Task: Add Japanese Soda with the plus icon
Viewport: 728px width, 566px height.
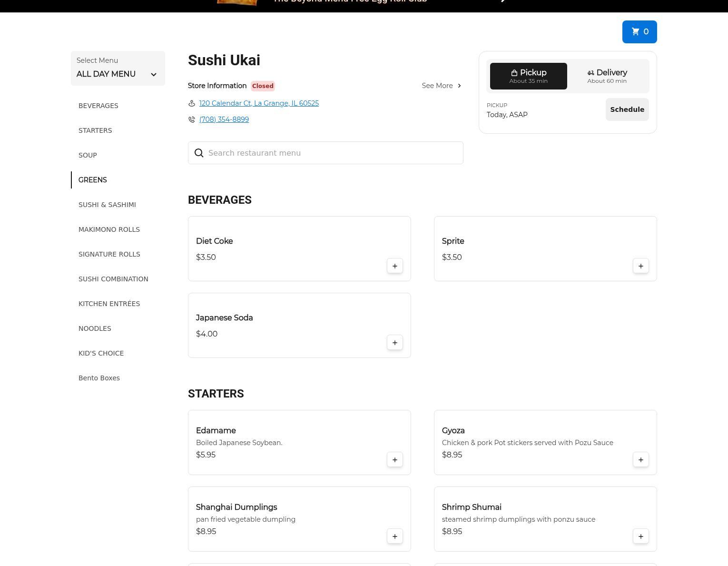Action: point(394,343)
